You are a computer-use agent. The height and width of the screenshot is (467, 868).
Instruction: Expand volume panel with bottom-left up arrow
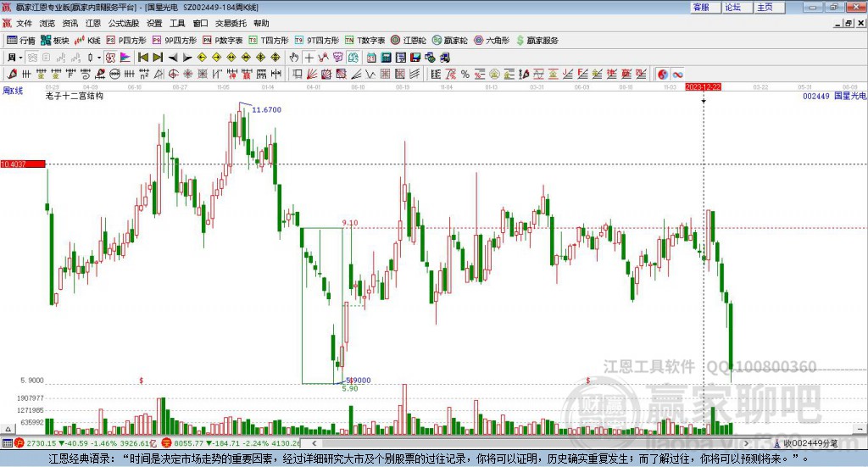click(x=7, y=429)
